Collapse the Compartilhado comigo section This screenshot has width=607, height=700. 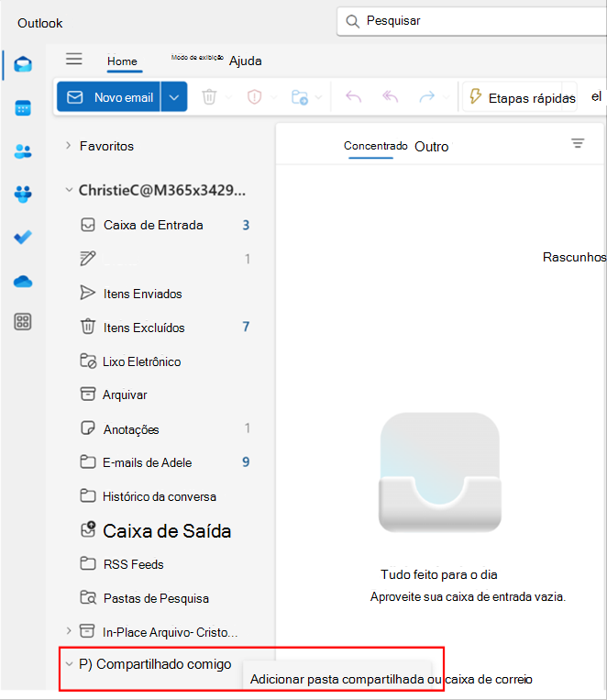pyautogui.click(x=69, y=664)
